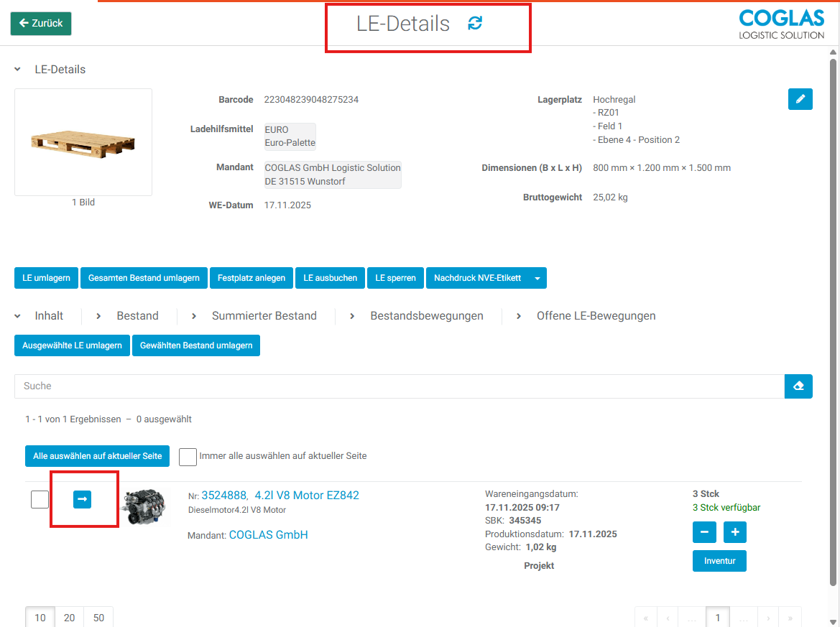This screenshot has width=840, height=627.
Task: Click the barcode 223048239048275234
Action: [311, 100]
